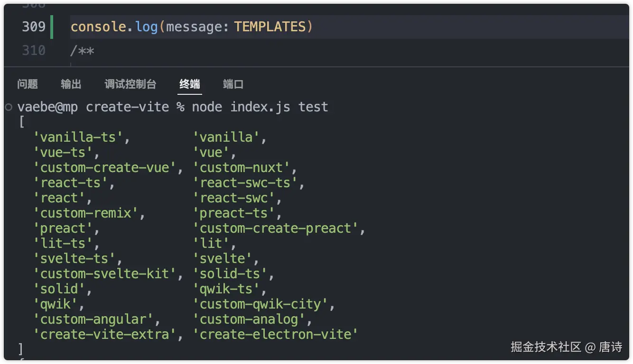Click line number 309 in the gutter

[34, 27]
